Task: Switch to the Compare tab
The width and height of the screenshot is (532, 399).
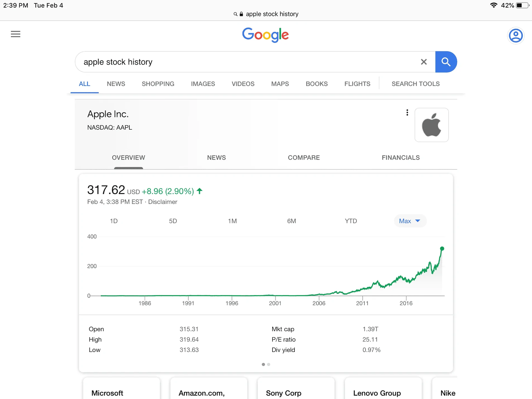Action: tap(304, 158)
